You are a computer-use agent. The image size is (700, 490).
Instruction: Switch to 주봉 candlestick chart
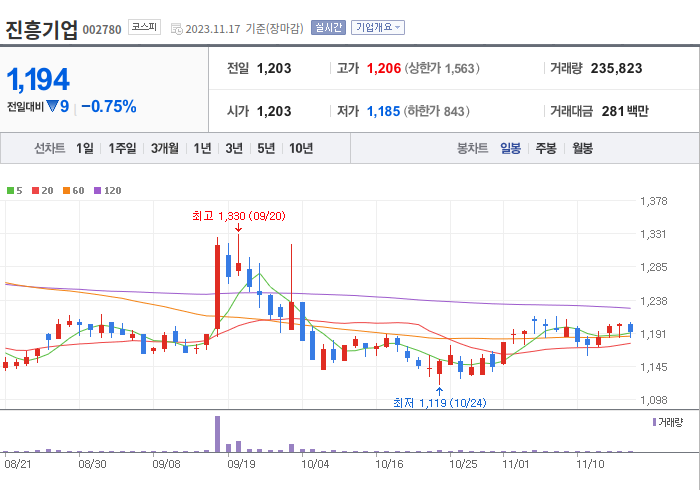point(546,148)
